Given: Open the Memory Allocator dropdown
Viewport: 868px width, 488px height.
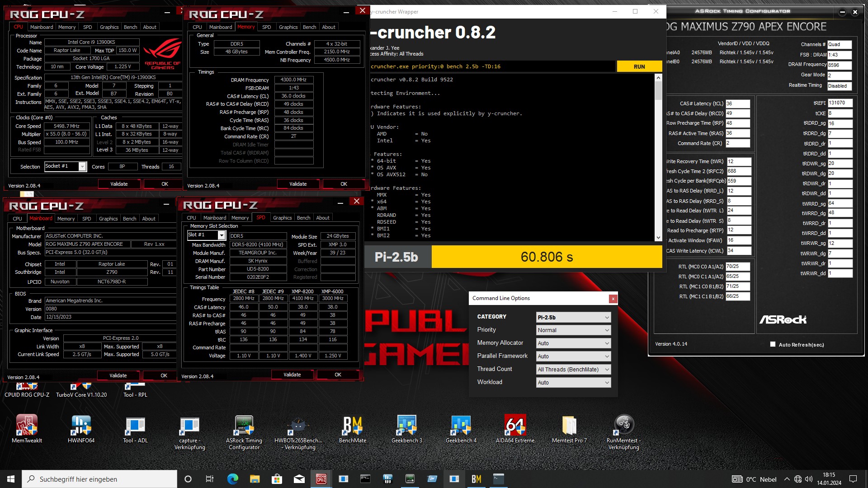Looking at the screenshot, I should (x=573, y=343).
